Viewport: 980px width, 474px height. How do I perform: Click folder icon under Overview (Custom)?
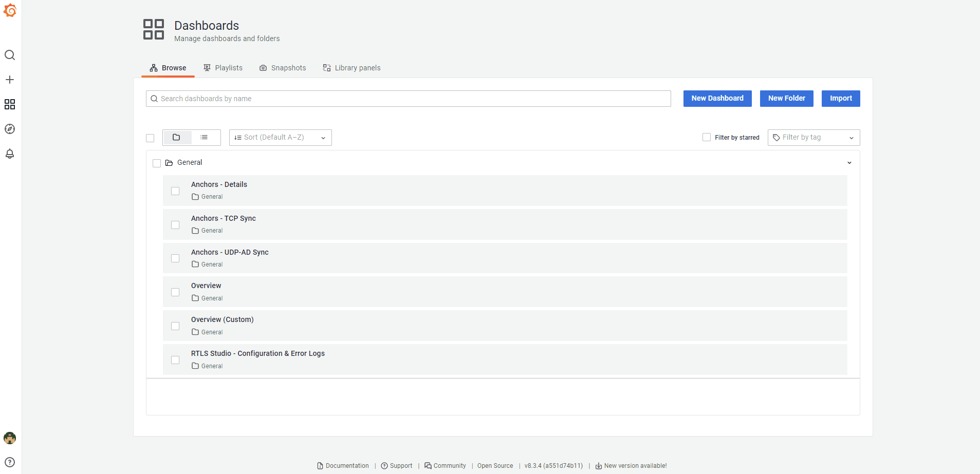[x=195, y=332]
